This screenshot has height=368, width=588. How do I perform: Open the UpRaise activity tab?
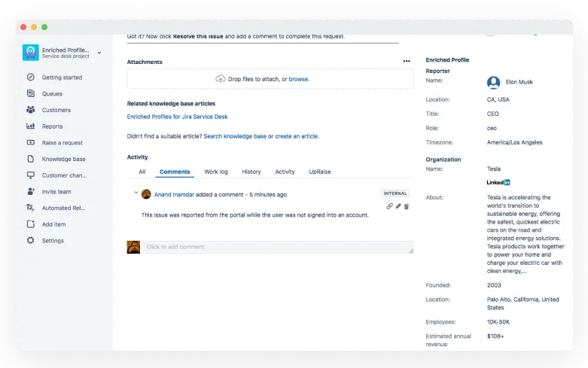pos(319,172)
